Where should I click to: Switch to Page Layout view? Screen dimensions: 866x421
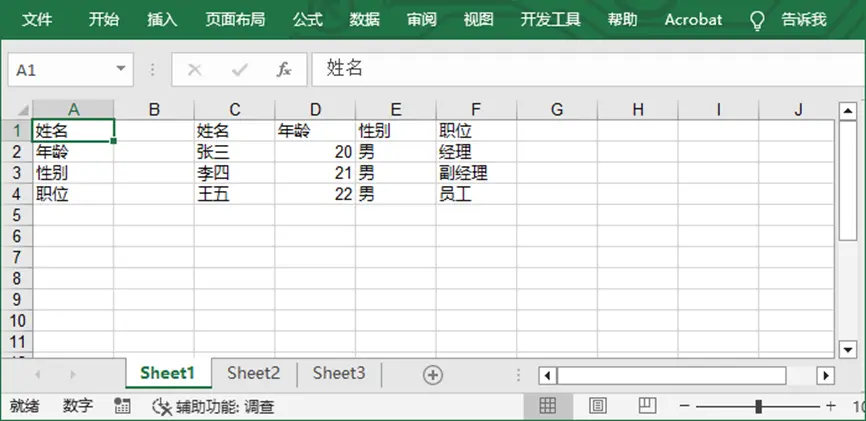pos(598,406)
